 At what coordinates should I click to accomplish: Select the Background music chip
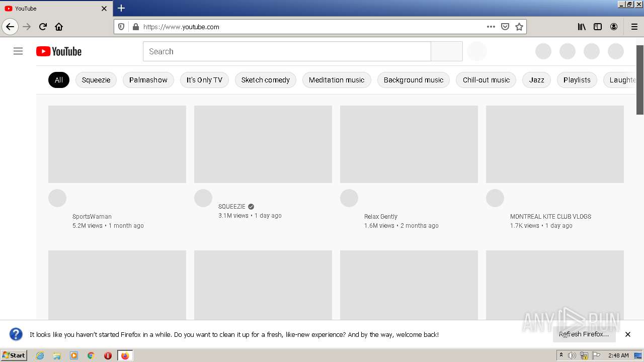(414, 80)
